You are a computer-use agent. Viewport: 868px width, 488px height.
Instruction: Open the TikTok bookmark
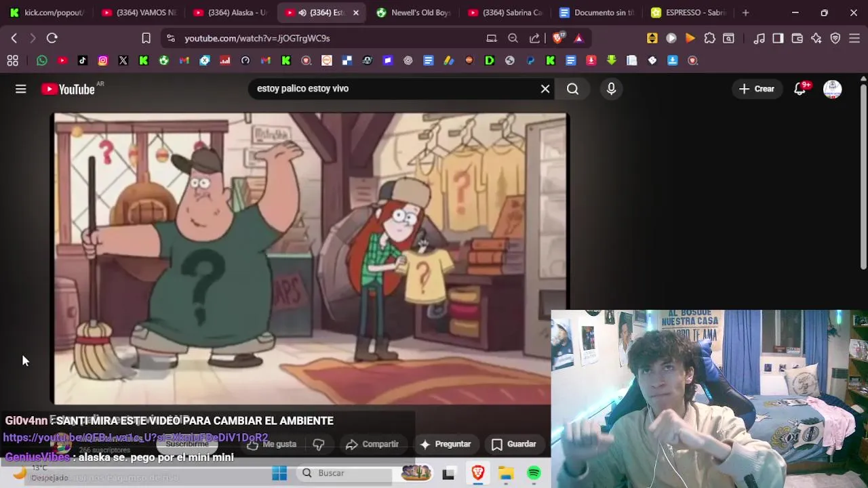[x=82, y=60]
